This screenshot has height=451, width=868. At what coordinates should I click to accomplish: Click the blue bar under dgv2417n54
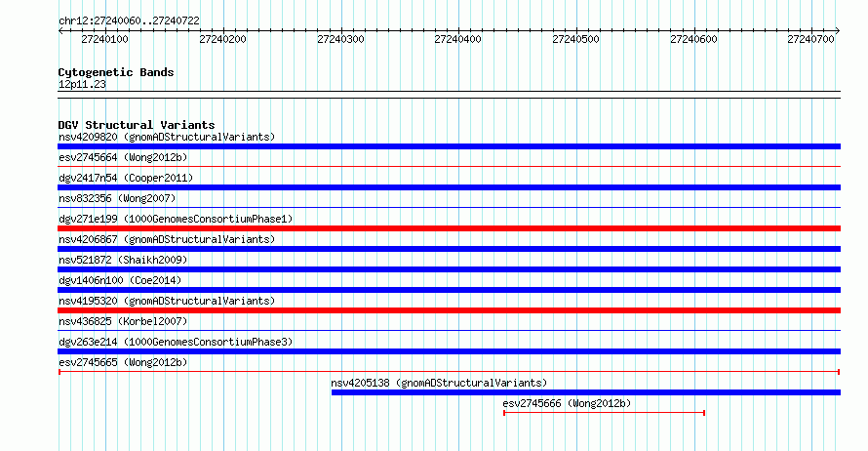tap(449, 187)
